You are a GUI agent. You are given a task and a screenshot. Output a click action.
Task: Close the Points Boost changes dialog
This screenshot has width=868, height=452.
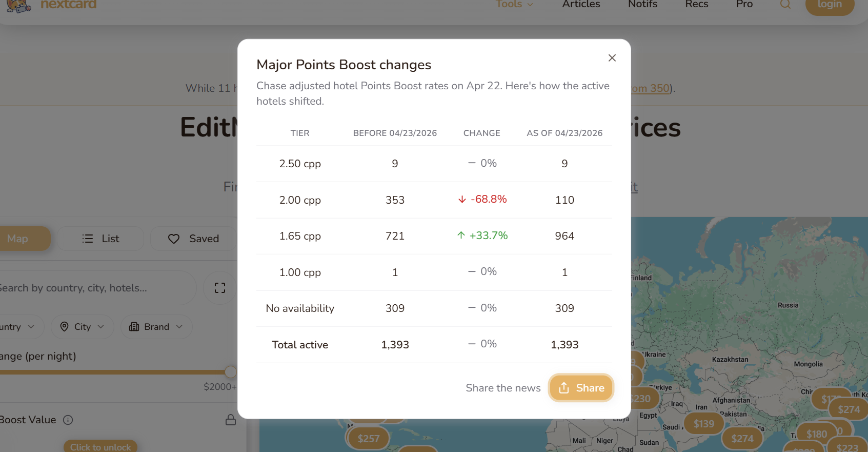(612, 58)
